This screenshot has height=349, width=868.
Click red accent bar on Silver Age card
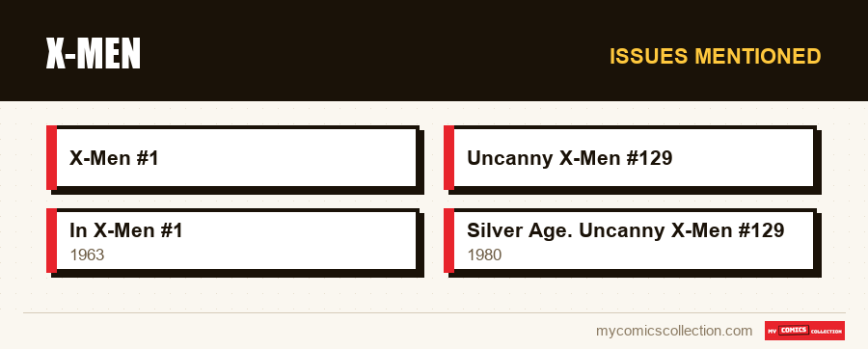point(448,241)
